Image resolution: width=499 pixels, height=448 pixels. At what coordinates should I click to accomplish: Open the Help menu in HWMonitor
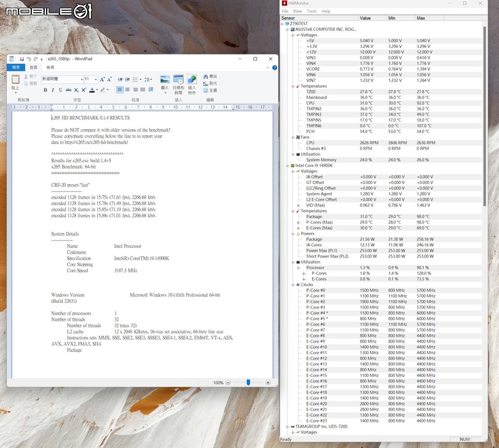(x=326, y=11)
